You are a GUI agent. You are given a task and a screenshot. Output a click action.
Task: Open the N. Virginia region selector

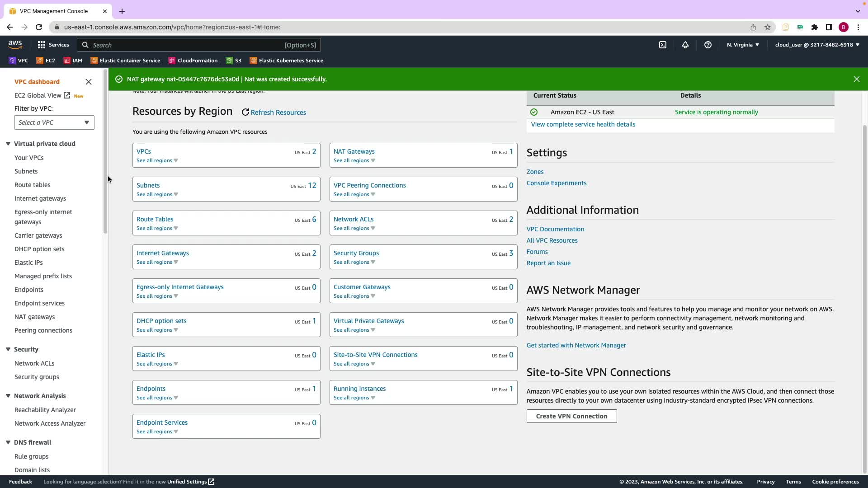[743, 45]
